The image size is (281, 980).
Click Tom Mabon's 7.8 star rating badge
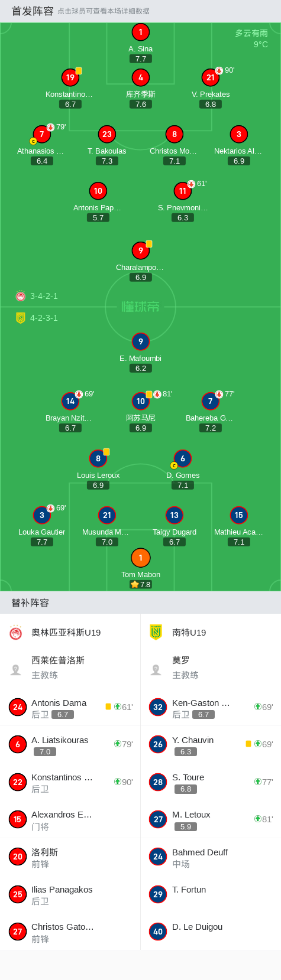(x=141, y=584)
